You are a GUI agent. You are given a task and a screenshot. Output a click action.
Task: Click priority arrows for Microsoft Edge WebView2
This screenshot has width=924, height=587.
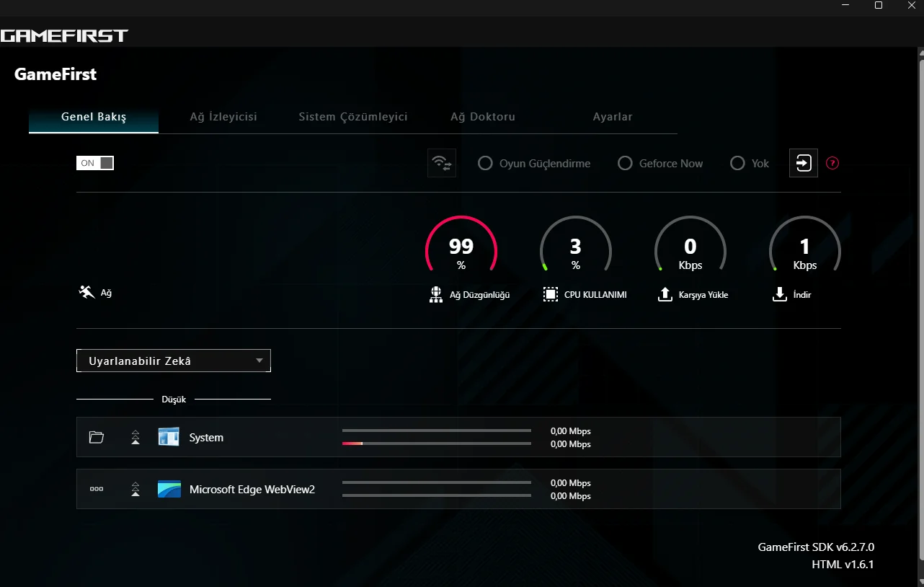point(136,489)
